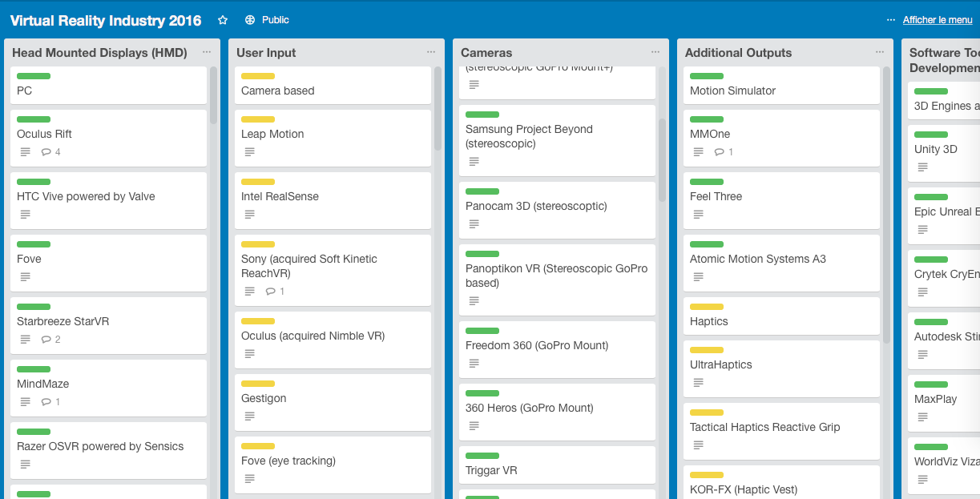980x499 pixels.
Task: Click description icon on Oculus Rift card
Action: click(25, 152)
